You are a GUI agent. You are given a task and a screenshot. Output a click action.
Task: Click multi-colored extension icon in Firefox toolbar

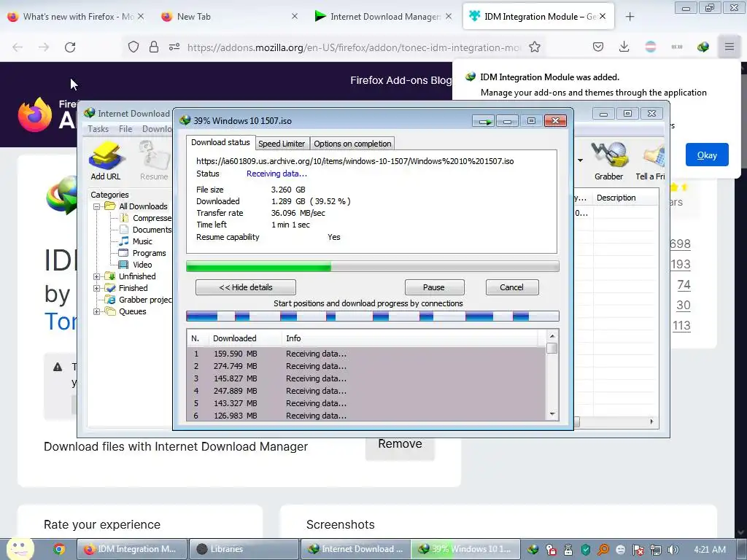[650, 47]
